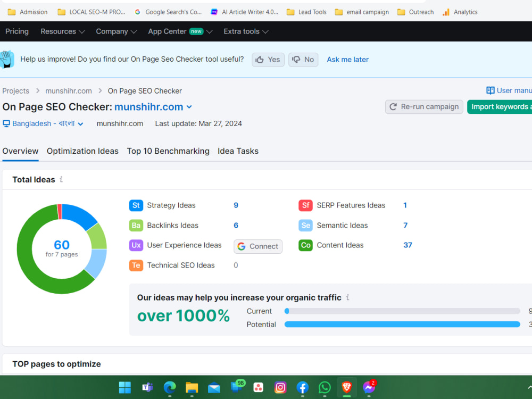Open LOCAL SEO-M PRO bookmark folder
This screenshot has height=399, width=532.
[x=92, y=12]
